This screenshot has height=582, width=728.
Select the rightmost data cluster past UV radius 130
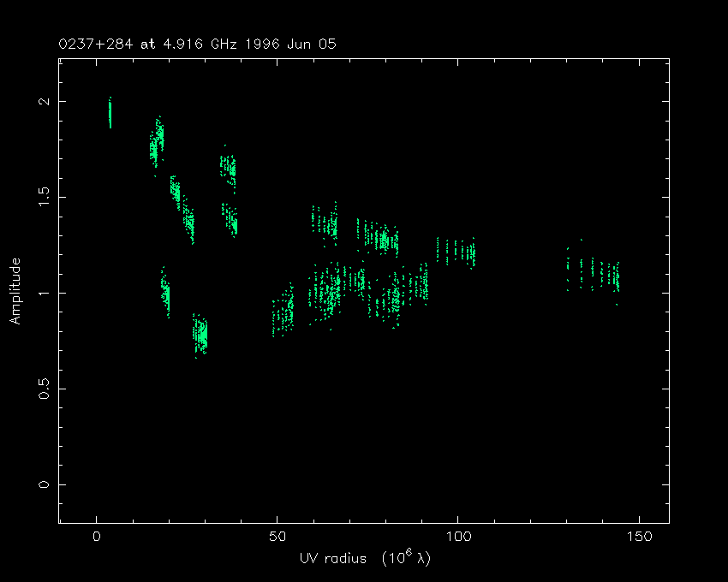tap(593, 274)
